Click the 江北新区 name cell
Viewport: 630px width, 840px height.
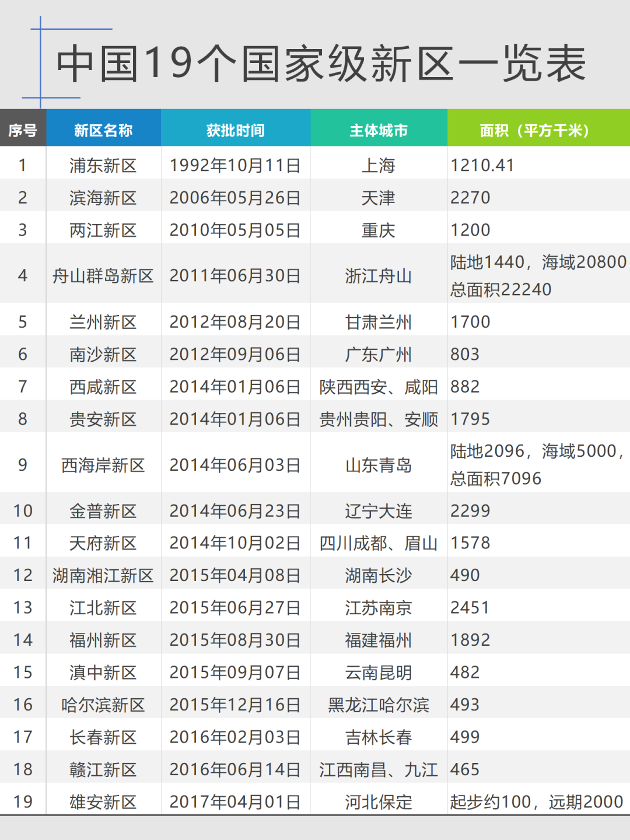coord(103,608)
